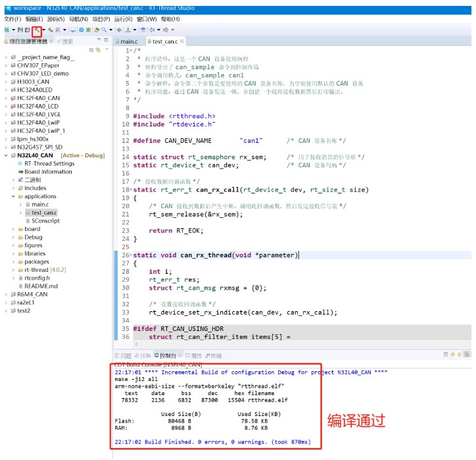
Task: Click the Save file toolbar icon
Action: tap(20, 30)
